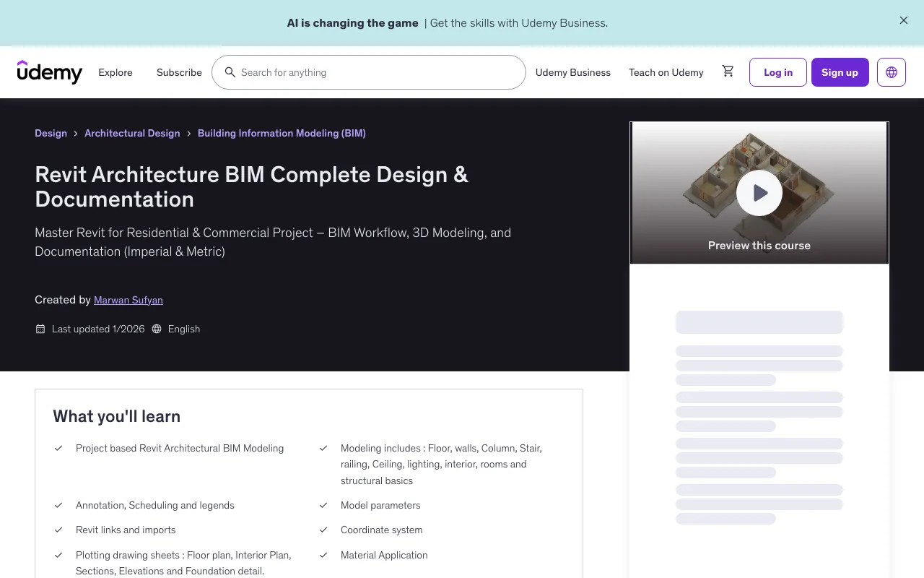The width and height of the screenshot is (924, 578).
Task: Open Udemy Business page
Action: click(572, 72)
